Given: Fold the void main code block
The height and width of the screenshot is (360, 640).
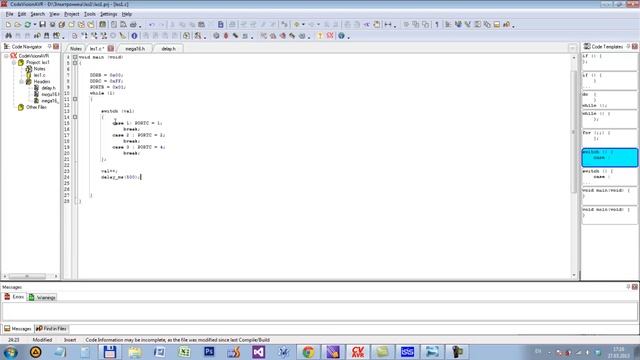Looking at the screenshot, I should click(75, 57).
